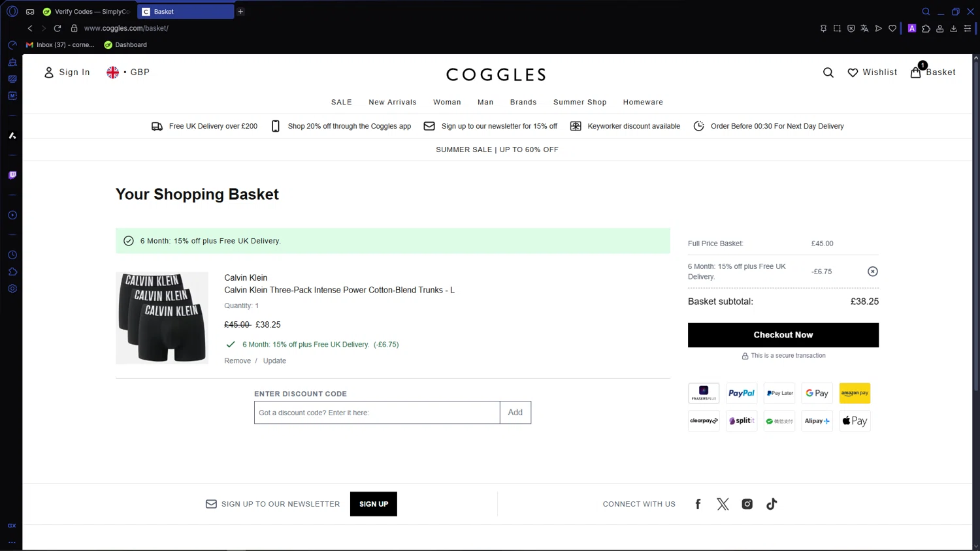Screen dimensions: 980x551
Task: Open a new browser tab with plus button
Action: pos(240,12)
